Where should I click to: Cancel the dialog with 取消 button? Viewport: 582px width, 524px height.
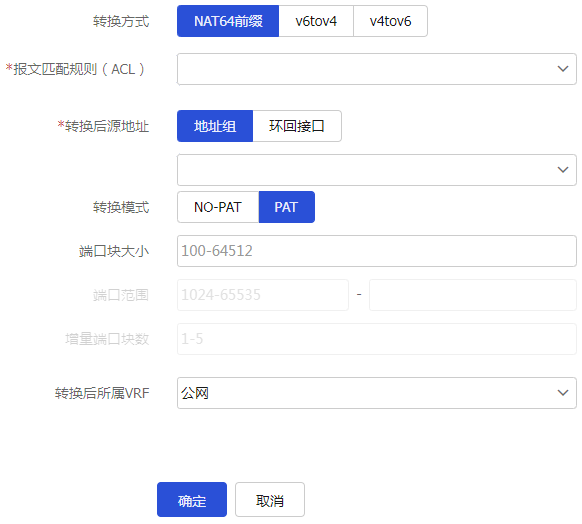[270, 500]
